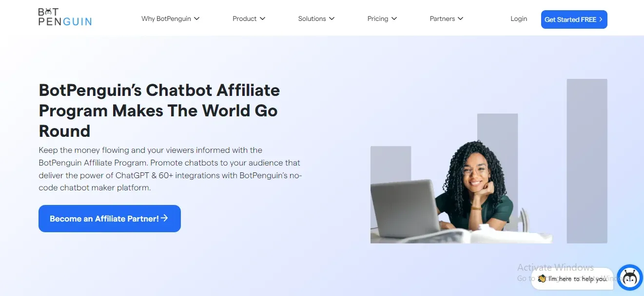Image resolution: width=644 pixels, height=296 pixels.
Task: Open the Why BotPenguin menu
Action: point(166,19)
